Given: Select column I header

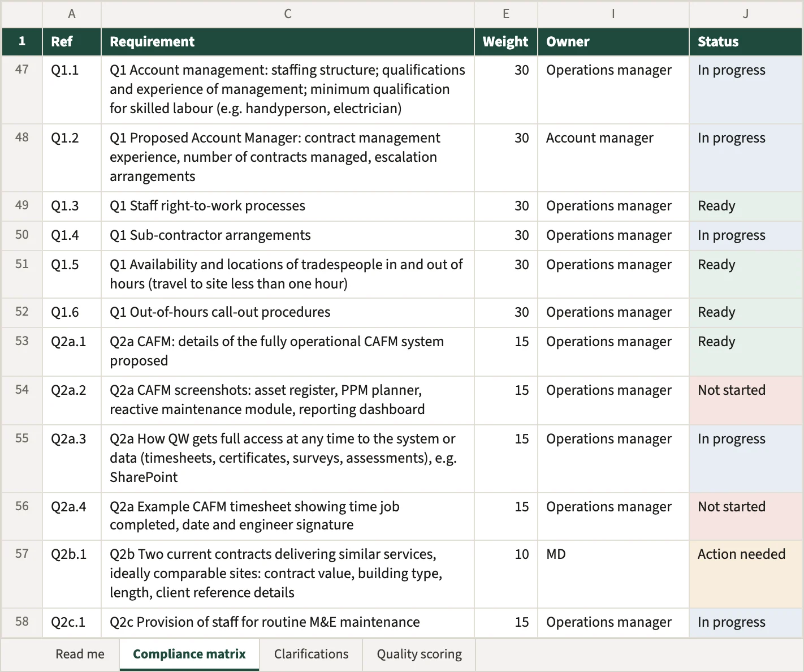Looking at the screenshot, I should pos(613,14).
